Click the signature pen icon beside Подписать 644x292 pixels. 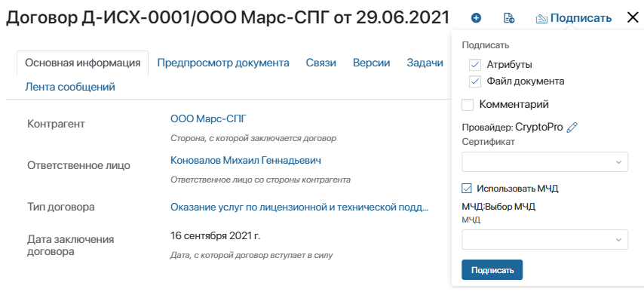(x=542, y=18)
